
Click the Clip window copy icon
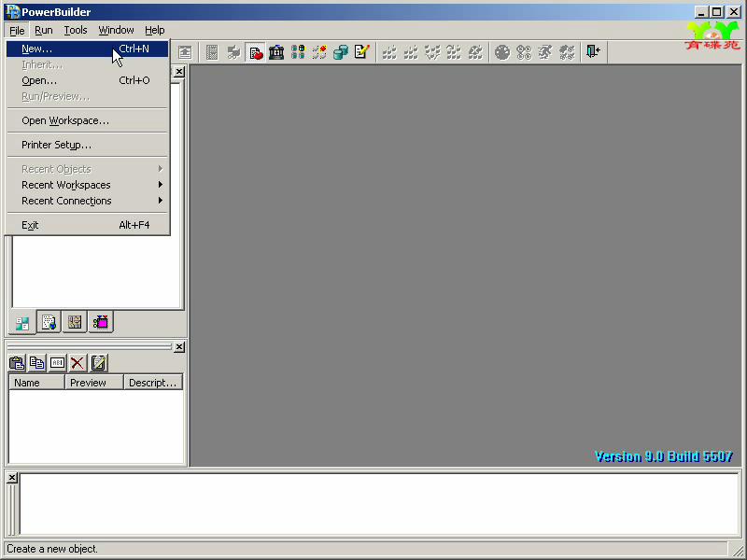click(37, 363)
